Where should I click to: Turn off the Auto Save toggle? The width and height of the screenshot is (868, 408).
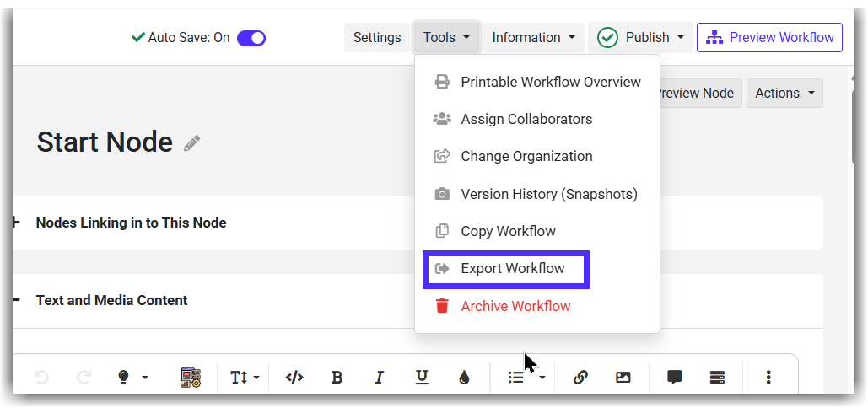(x=251, y=38)
